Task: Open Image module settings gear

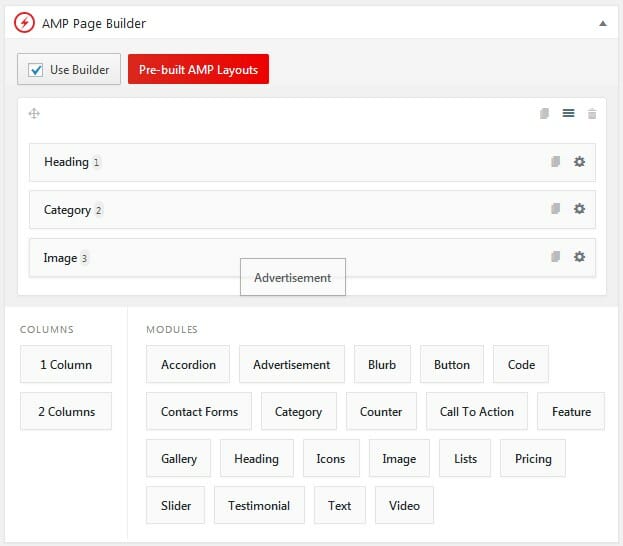Action: [579, 257]
